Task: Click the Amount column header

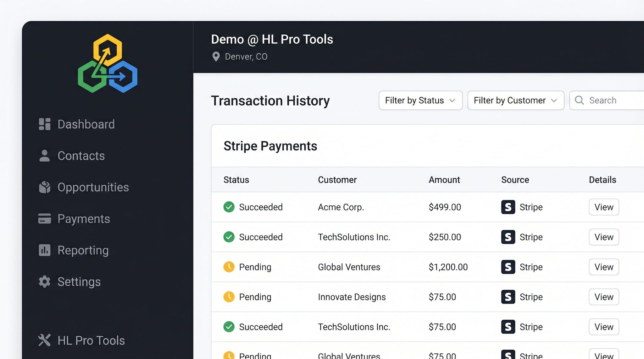Action: point(444,180)
